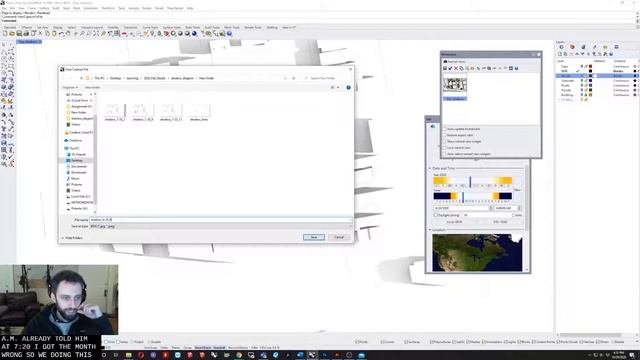Click Hide Folders expander in dialog

tap(72, 238)
